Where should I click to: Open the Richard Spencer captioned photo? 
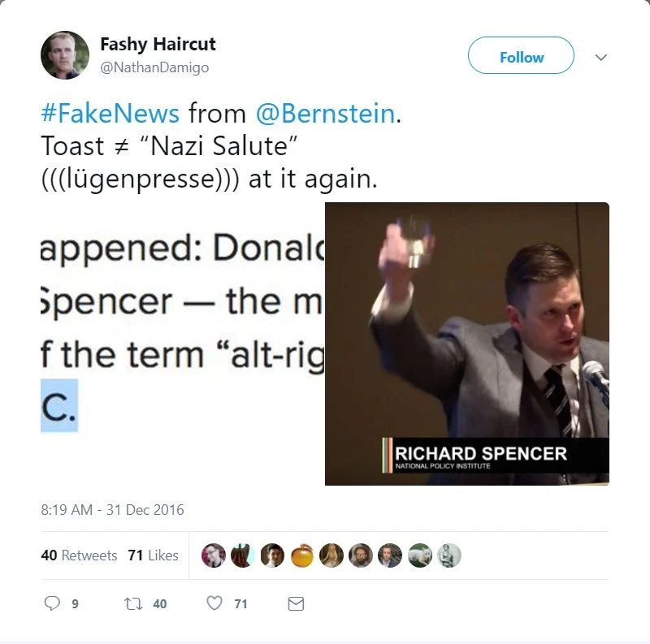point(466,343)
